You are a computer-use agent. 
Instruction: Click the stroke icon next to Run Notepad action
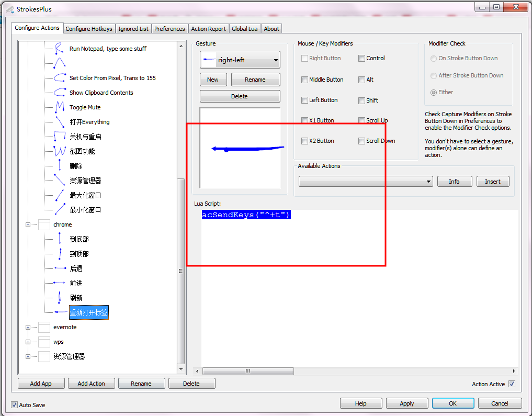click(58, 48)
